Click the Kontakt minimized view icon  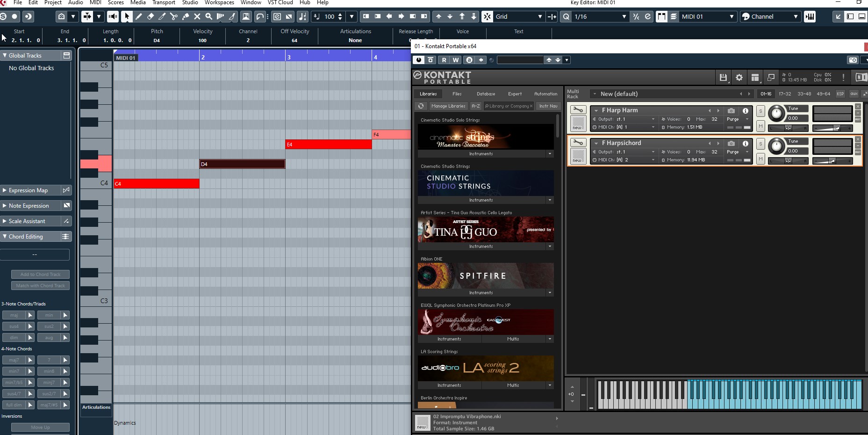click(771, 78)
